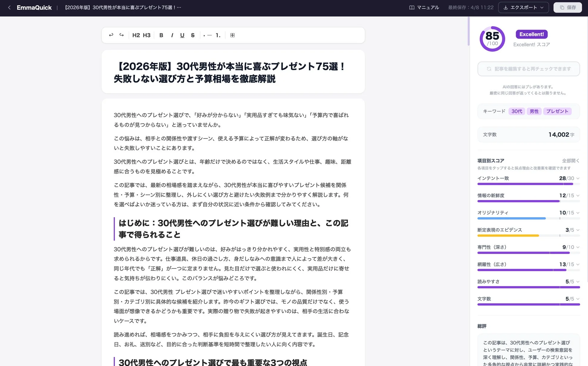The width and height of the screenshot is (588, 366).
Task: Toggle italic text formatting
Action: point(172,35)
